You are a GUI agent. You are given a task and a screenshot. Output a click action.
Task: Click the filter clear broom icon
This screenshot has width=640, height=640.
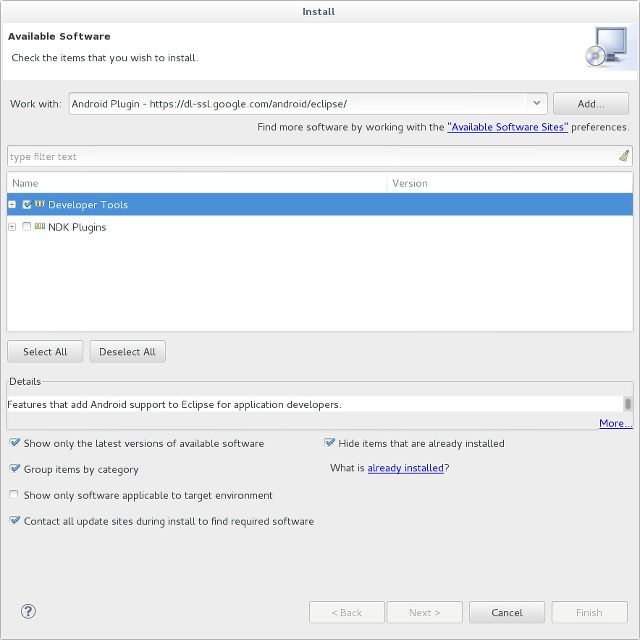pos(624,156)
